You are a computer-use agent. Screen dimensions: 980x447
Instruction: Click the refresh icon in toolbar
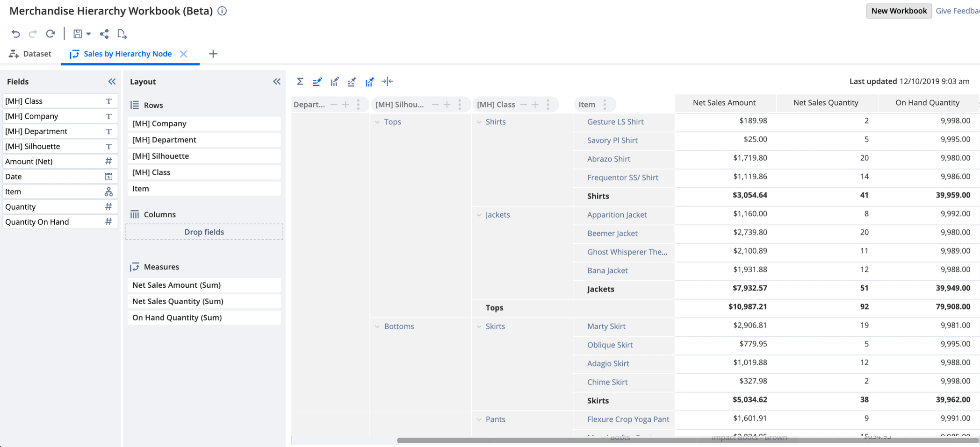tap(50, 34)
